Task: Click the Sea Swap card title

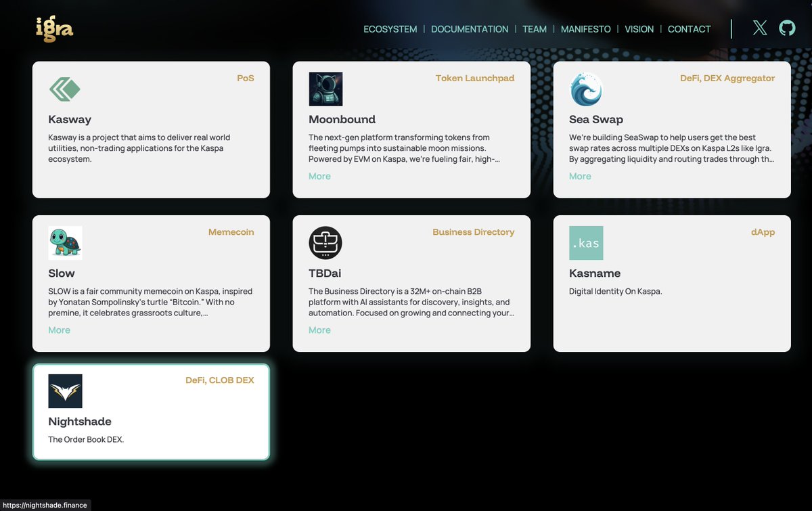Action: [596, 120]
